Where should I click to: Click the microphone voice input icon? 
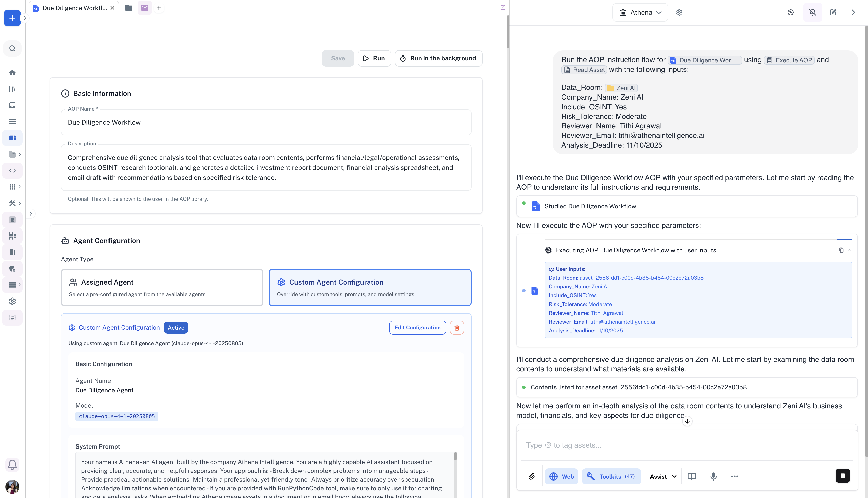[x=714, y=476]
